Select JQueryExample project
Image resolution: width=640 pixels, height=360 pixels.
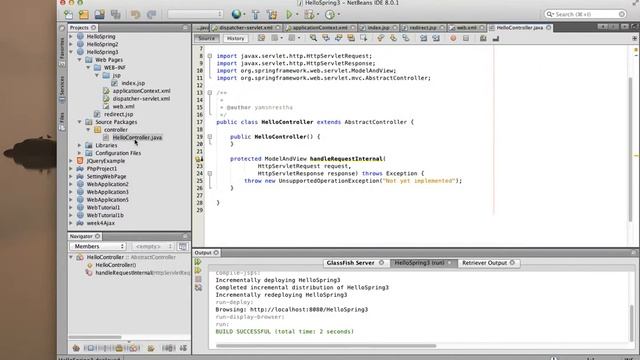click(x=106, y=161)
